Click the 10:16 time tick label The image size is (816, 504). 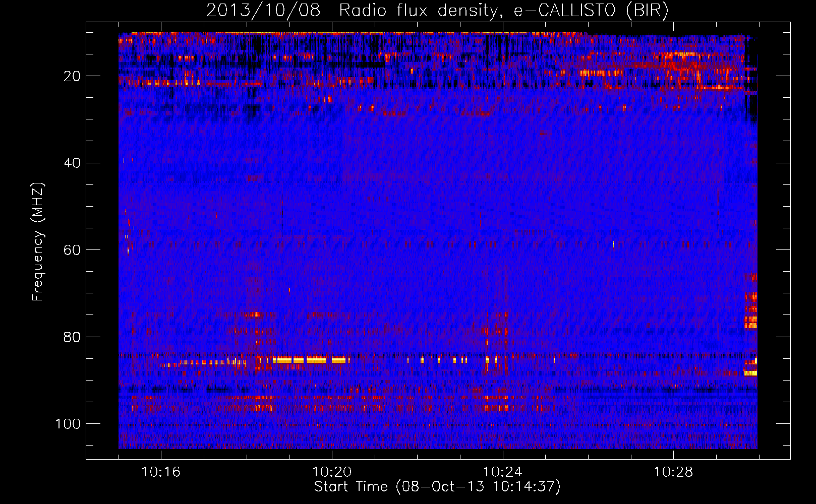(x=161, y=472)
